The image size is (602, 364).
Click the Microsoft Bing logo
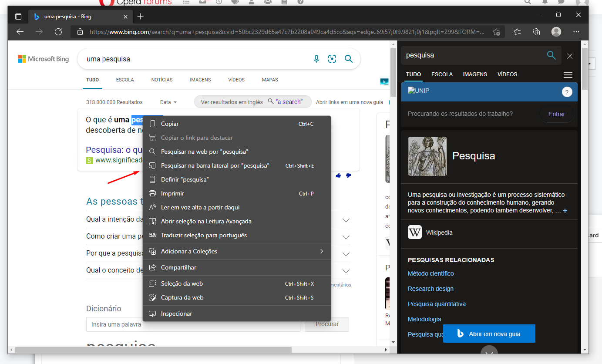[44, 59]
